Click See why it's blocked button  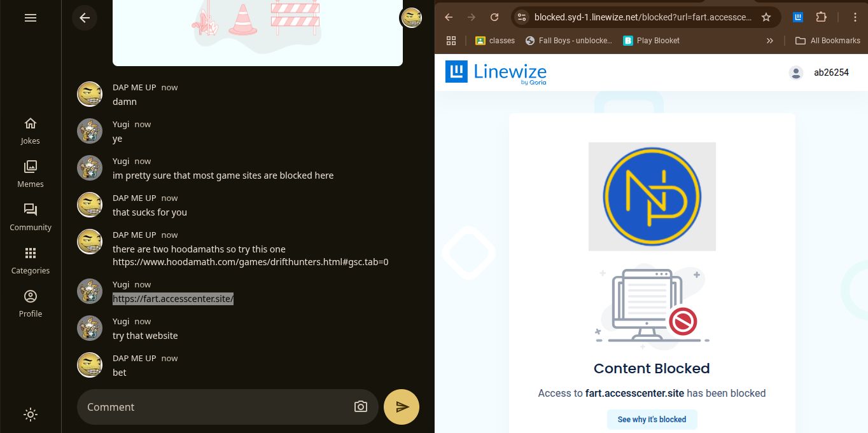(x=652, y=420)
